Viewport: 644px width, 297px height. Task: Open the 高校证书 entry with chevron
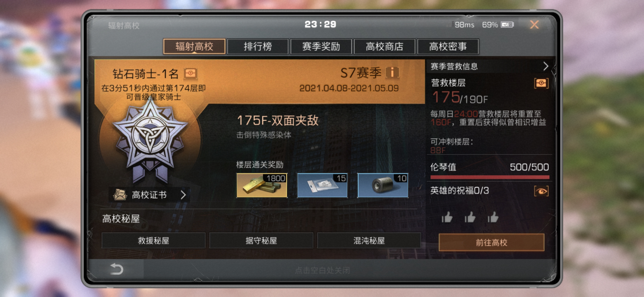pos(149,195)
